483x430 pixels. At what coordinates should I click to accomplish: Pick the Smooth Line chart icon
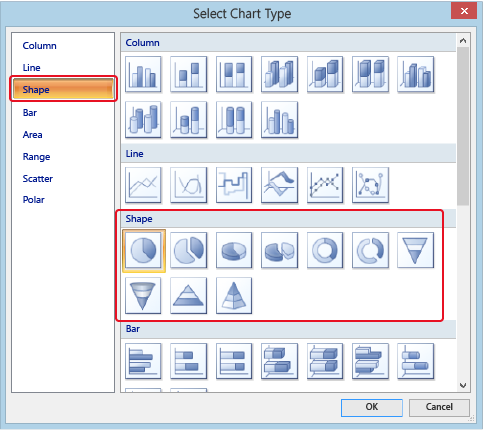[x=189, y=185]
